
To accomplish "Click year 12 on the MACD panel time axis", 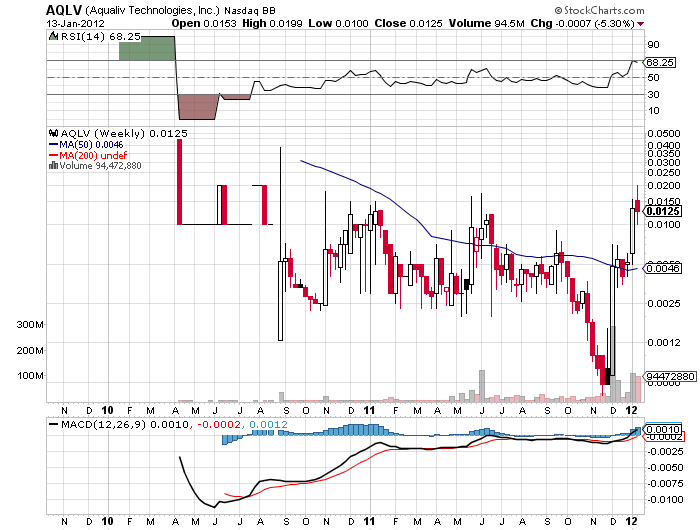I will [631, 521].
